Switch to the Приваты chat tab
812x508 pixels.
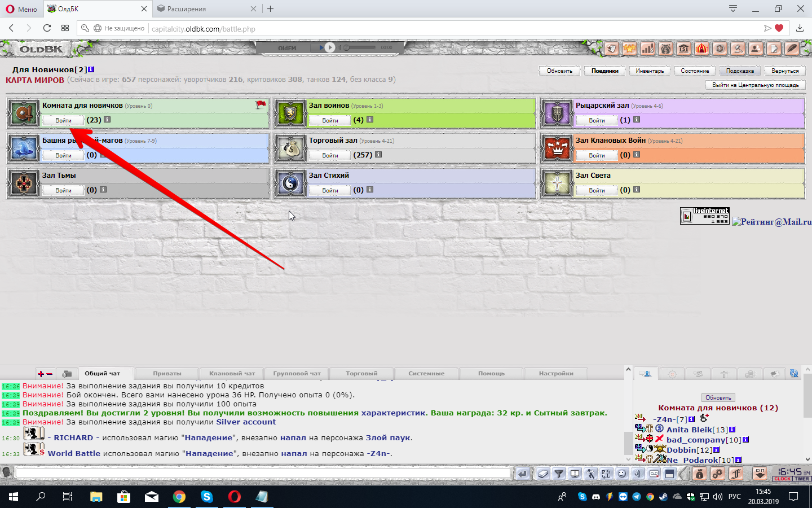point(167,374)
